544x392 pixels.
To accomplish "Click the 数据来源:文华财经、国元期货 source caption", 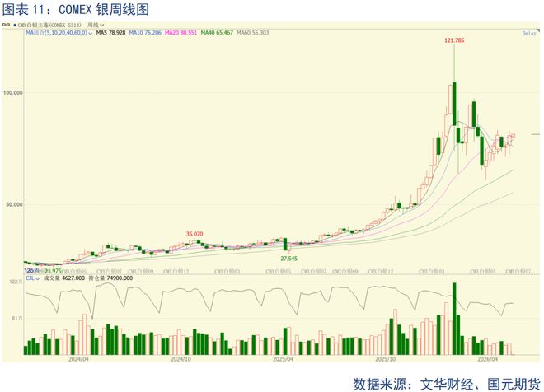I will [x=447, y=384].
